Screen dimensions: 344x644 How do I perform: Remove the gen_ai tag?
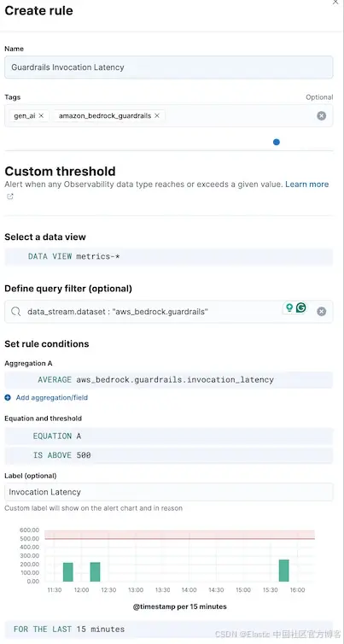[41, 116]
